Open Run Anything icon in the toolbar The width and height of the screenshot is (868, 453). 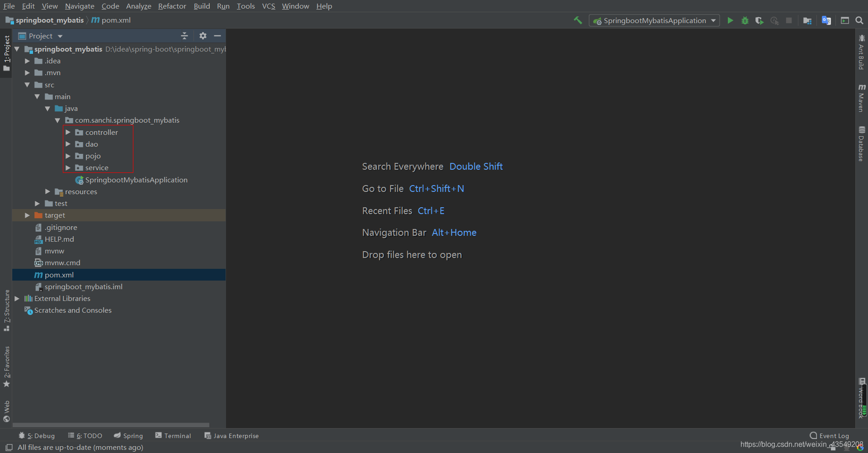(844, 20)
